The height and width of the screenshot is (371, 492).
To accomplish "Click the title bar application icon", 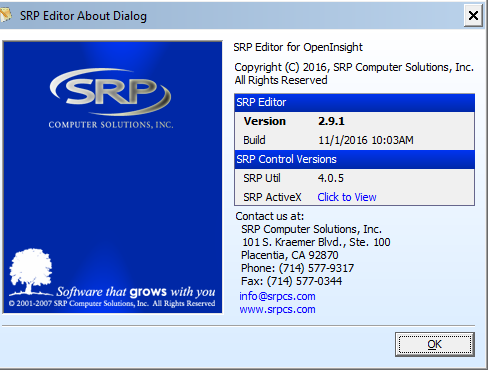I will [x=5, y=15].
